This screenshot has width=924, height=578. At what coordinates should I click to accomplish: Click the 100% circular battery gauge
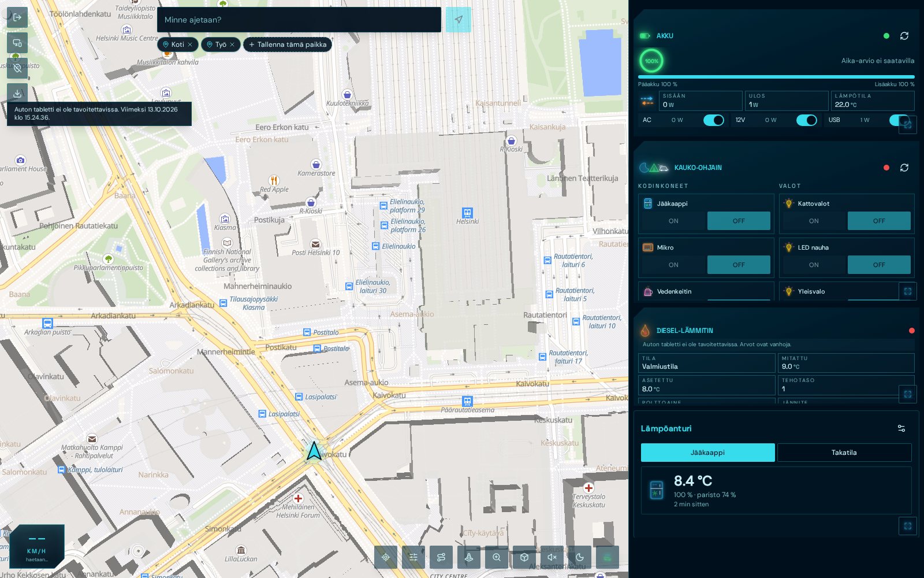651,61
